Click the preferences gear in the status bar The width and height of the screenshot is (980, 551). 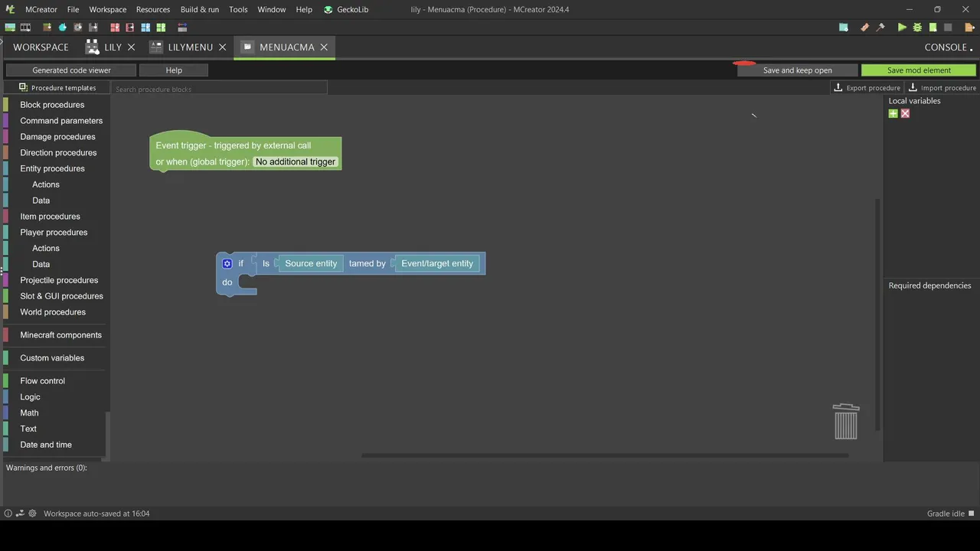tap(32, 514)
